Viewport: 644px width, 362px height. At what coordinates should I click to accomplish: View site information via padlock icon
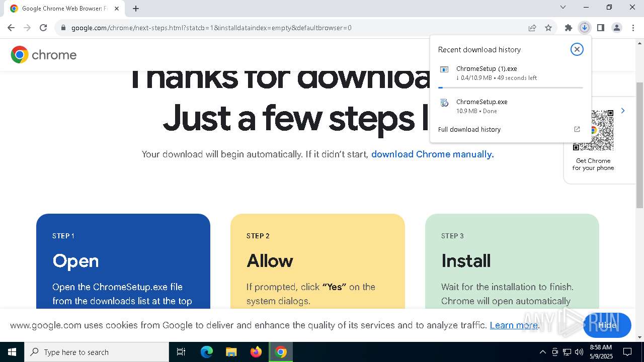pyautogui.click(x=63, y=28)
